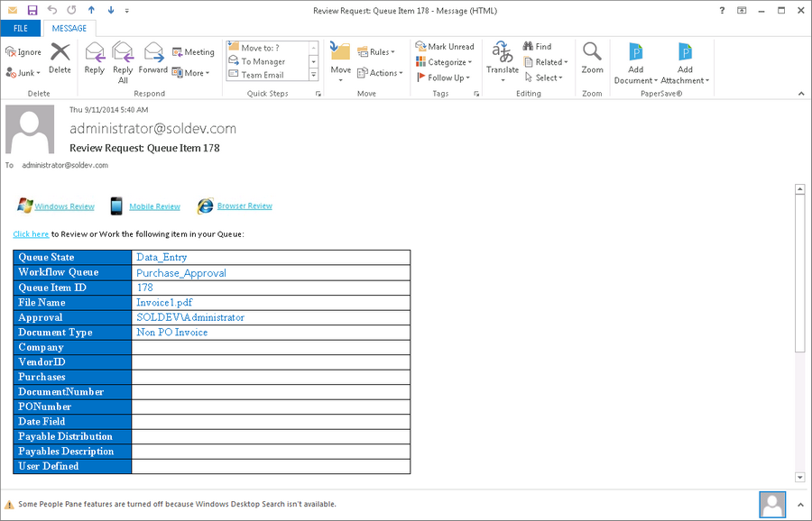Open the More respond actions dropdown
Viewport: 812px width, 521px height.
190,73
